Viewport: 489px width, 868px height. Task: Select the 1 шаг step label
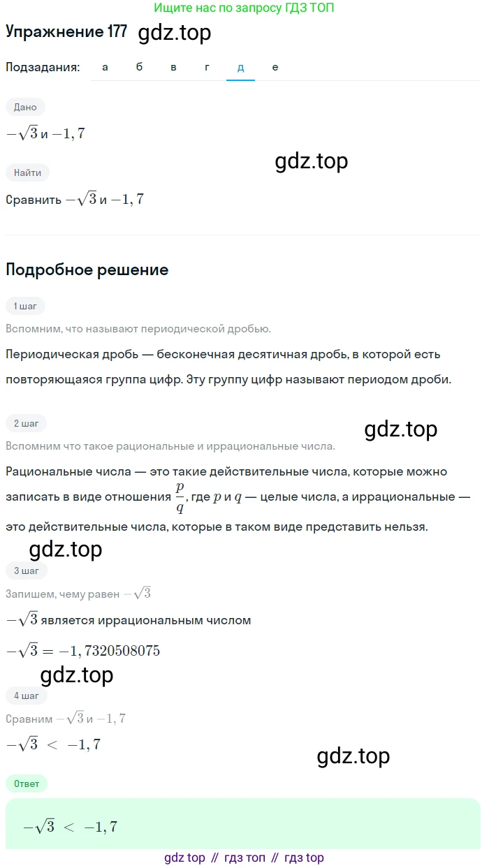point(25,305)
